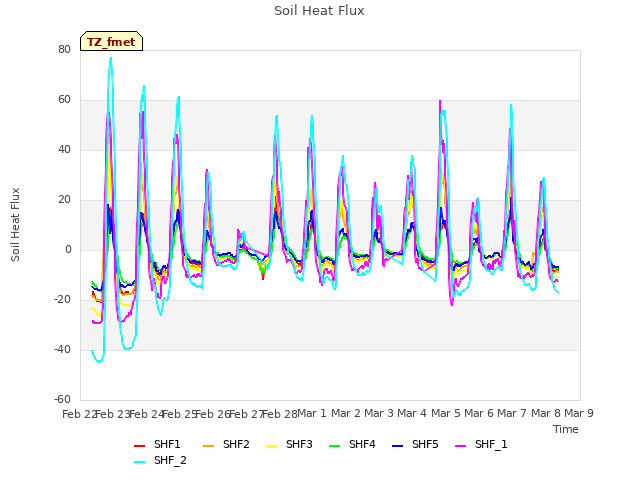Click the orange SHF2 legend color marker
Screen dimensions: 640x480
click(x=209, y=446)
